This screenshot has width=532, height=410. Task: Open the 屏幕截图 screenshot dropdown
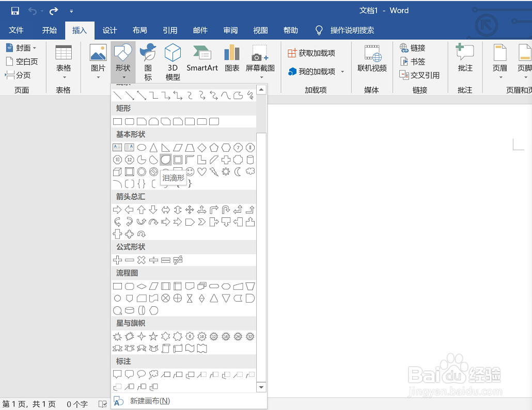(x=260, y=62)
